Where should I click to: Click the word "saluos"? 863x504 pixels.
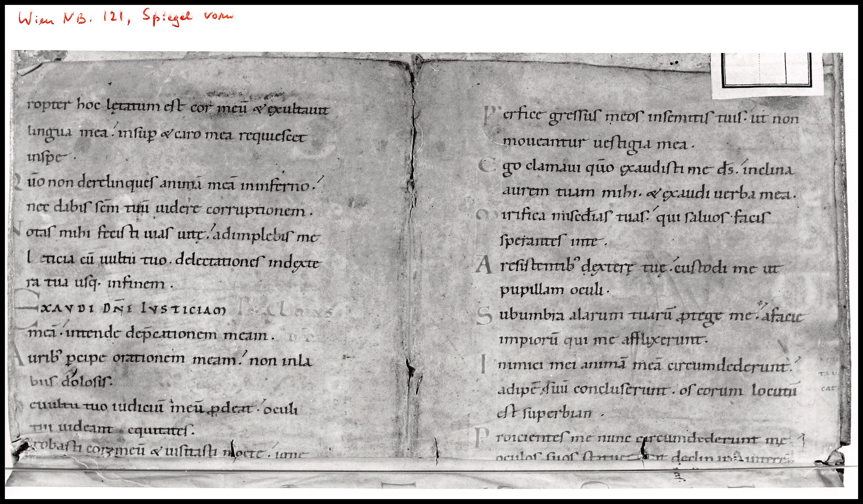[x=705, y=217]
